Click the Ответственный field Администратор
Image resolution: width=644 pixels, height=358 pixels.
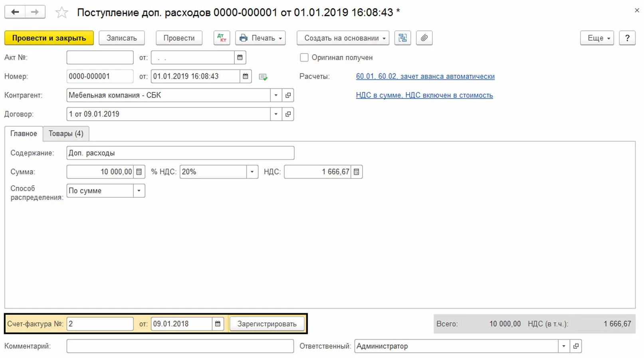click(x=456, y=346)
